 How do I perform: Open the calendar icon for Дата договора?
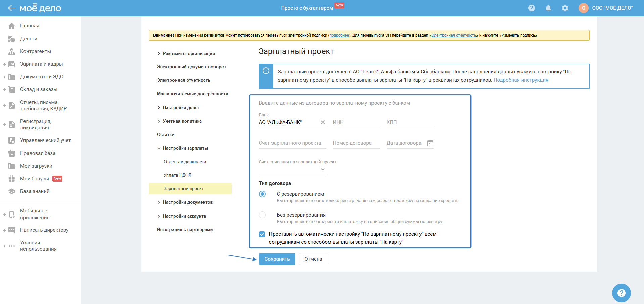pos(430,143)
